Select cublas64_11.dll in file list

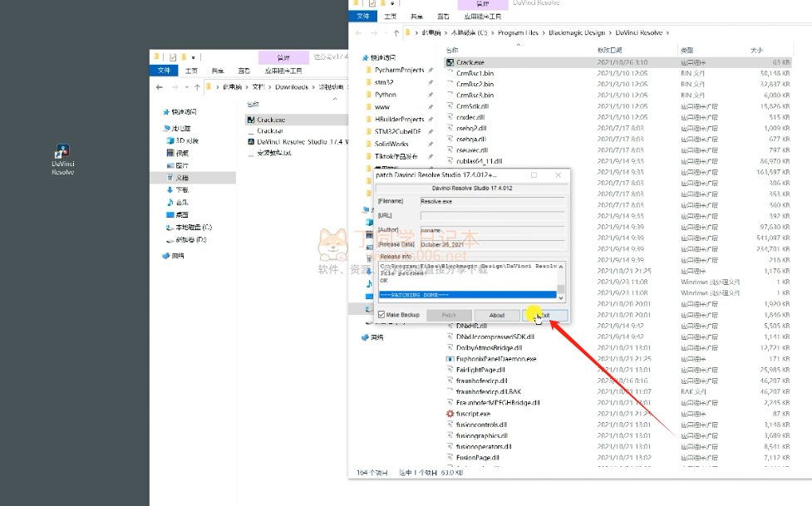[479, 161]
